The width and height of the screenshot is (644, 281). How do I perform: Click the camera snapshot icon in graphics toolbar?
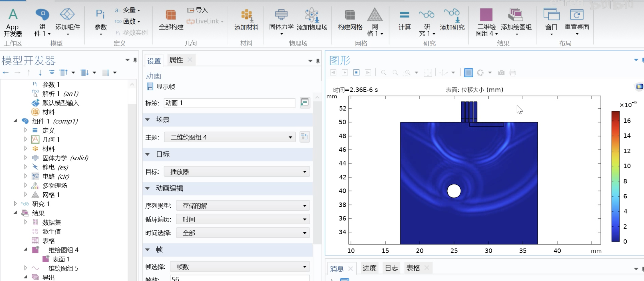pos(501,73)
